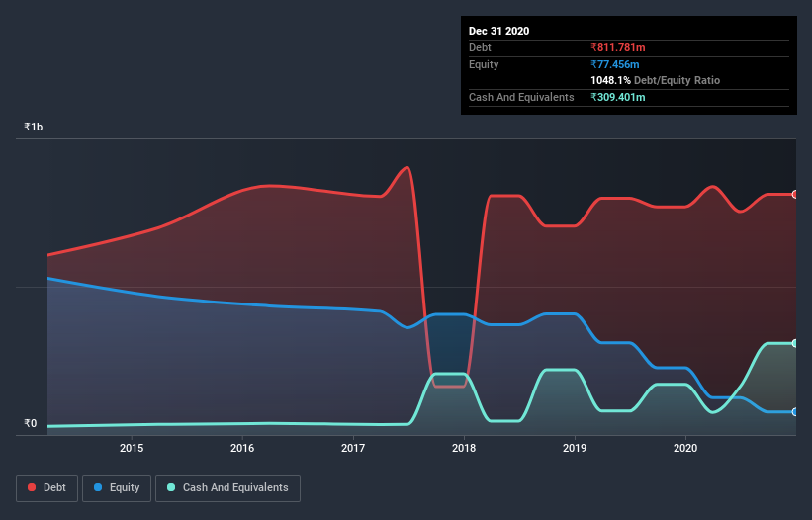Click the Cash And Equivalents tooltip label
The height and width of the screenshot is (520, 812).
tap(521, 97)
